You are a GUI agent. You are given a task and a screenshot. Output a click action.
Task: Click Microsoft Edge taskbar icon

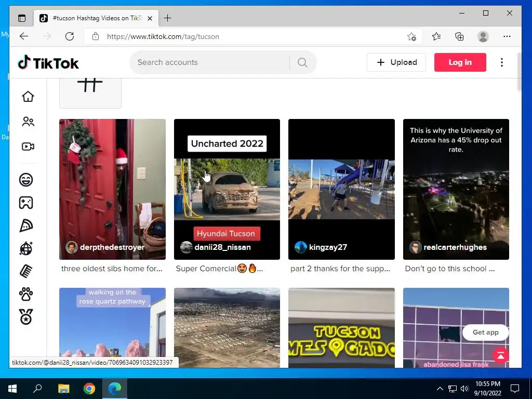coord(115,389)
